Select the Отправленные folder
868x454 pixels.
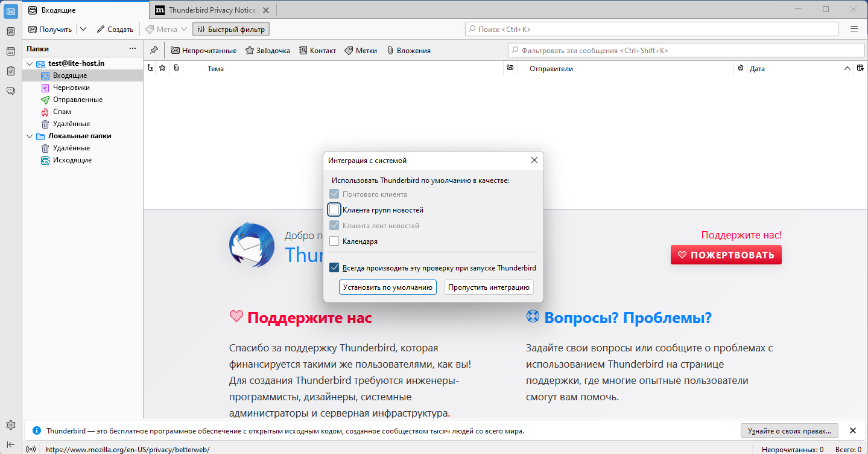tap(83, 100)
